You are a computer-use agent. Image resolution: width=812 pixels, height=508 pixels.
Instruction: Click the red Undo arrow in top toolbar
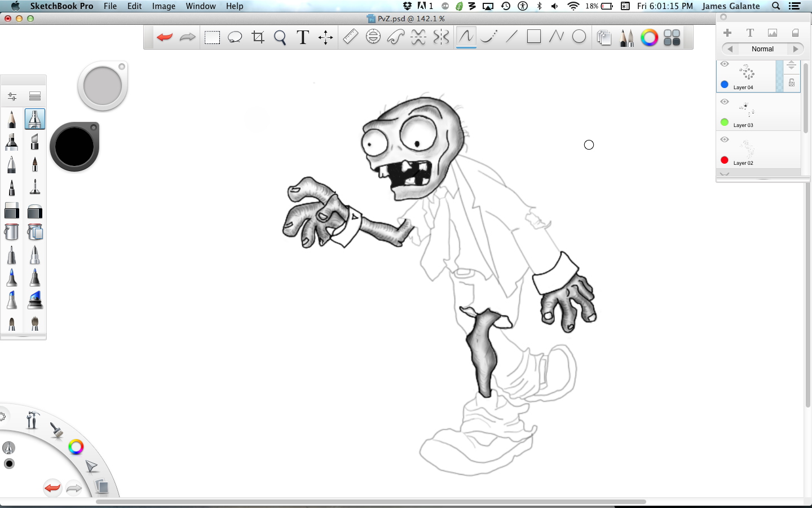click(x=165, y=37)
